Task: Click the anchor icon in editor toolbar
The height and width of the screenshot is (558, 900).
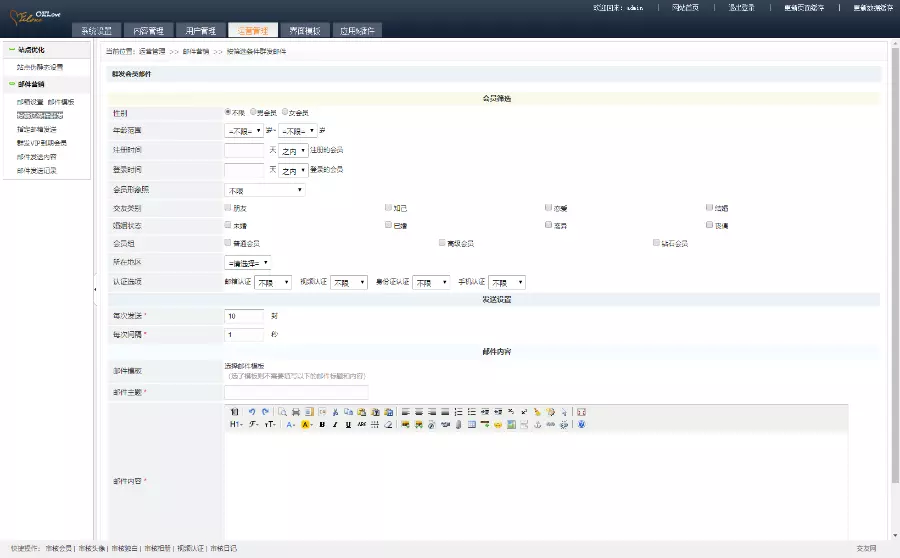Action: tap(537, 424)
